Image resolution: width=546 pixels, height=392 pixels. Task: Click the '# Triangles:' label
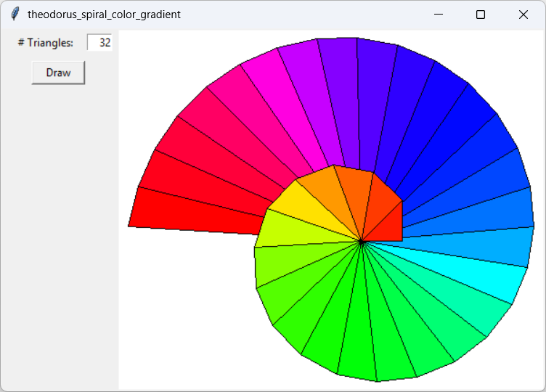[46, 43]
